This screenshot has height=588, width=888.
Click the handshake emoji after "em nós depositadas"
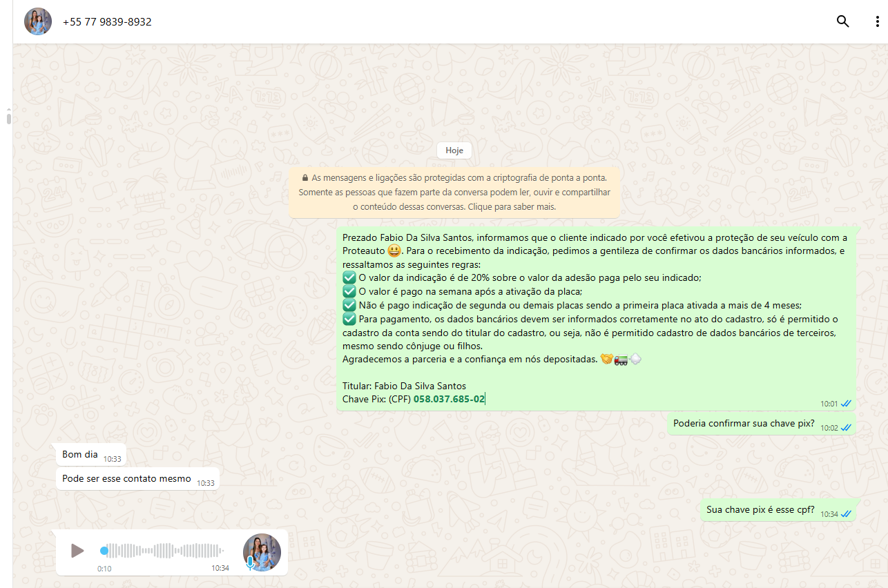pyautogui.click(x=606, y=360)
